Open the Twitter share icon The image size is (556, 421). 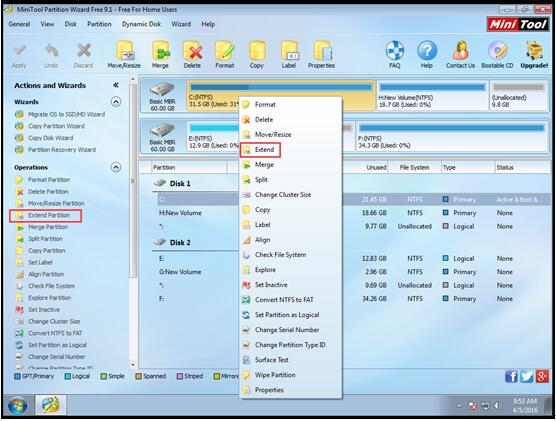pyautogui.click(x=527, y=376)
